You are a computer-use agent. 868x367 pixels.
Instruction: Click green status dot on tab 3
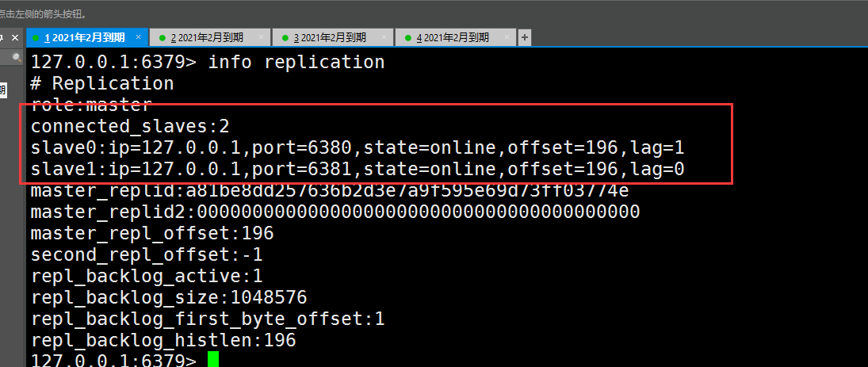click(285, 37)
